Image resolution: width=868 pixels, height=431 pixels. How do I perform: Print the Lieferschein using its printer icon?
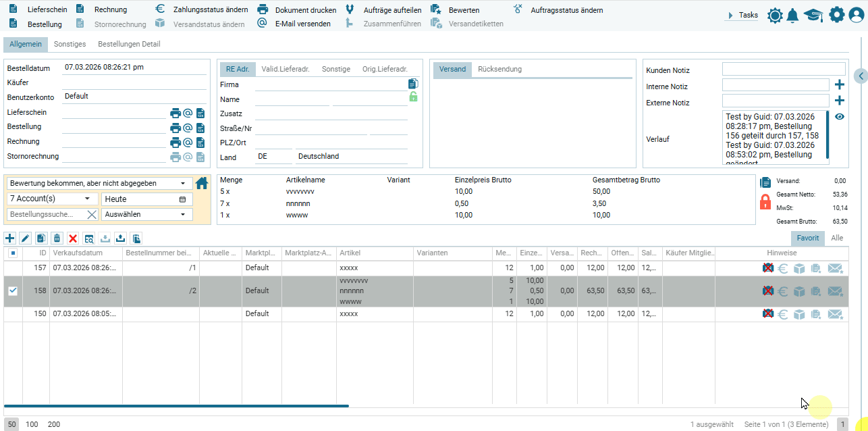pos(175,113)
